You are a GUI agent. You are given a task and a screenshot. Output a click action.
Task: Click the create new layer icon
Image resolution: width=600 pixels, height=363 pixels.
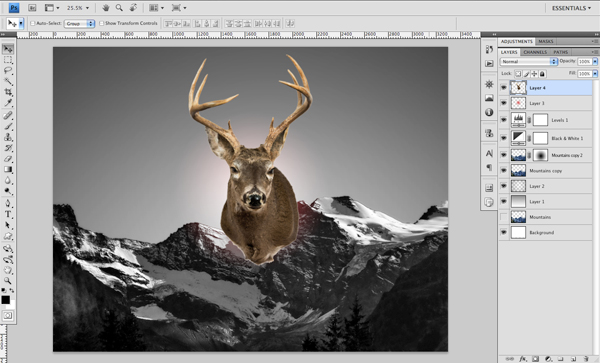pyautogui.click(x=573, y=359)
